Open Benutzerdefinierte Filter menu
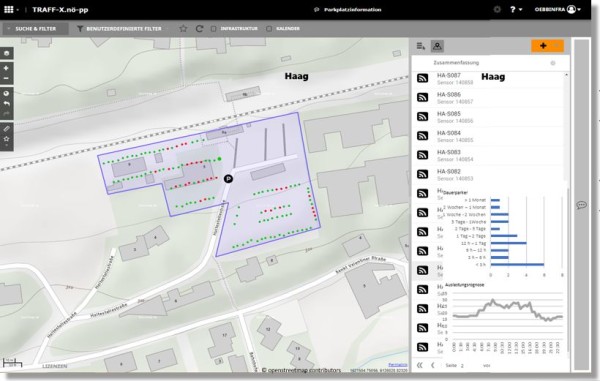Image resolution: width=600 pixels, height=381 pixels. [119, 29]
